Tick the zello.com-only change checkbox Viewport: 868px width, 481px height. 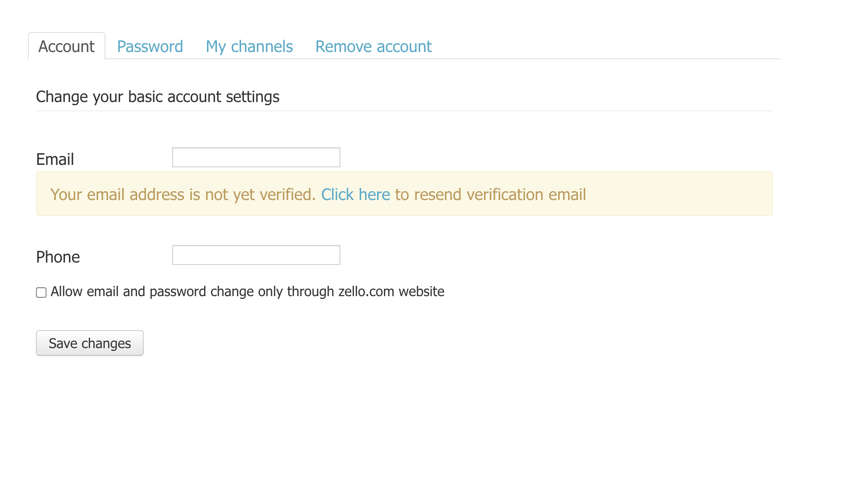(41, 293)
